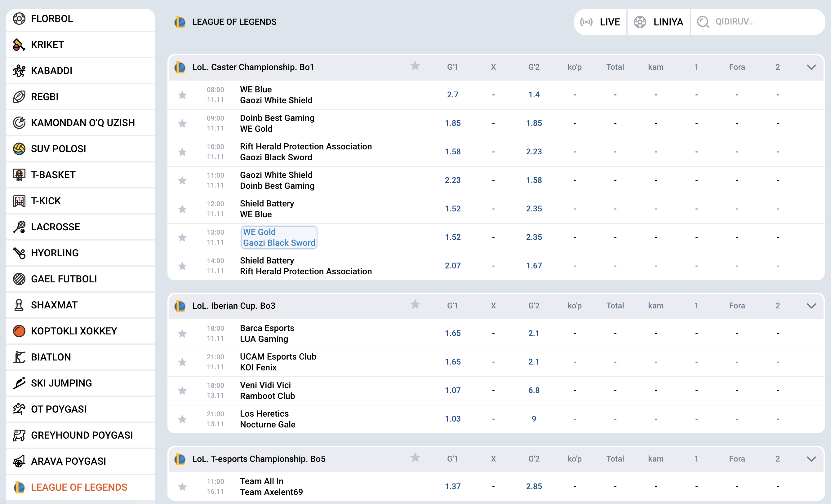Collapse the T-esports Championship section chevron
Image resolution: width=831 pixels, height=504 pixels.
pos(811,459)
